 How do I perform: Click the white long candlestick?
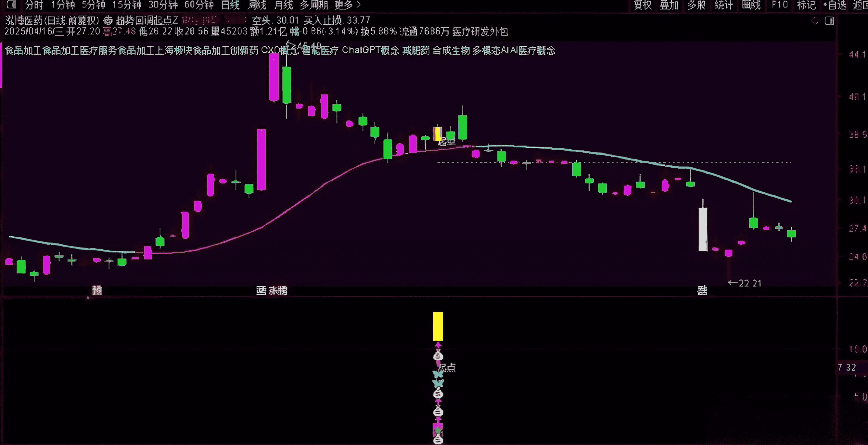point(703,229)
